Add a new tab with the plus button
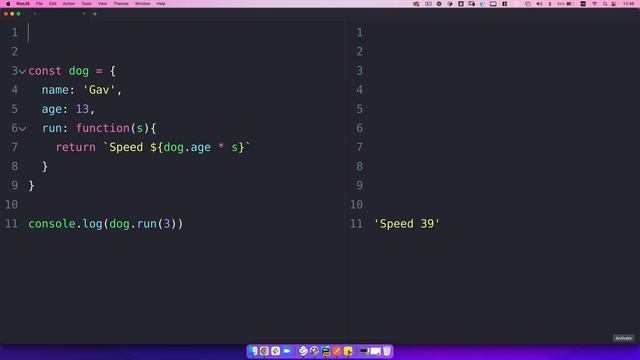640x360 pixels. point(95,14)
